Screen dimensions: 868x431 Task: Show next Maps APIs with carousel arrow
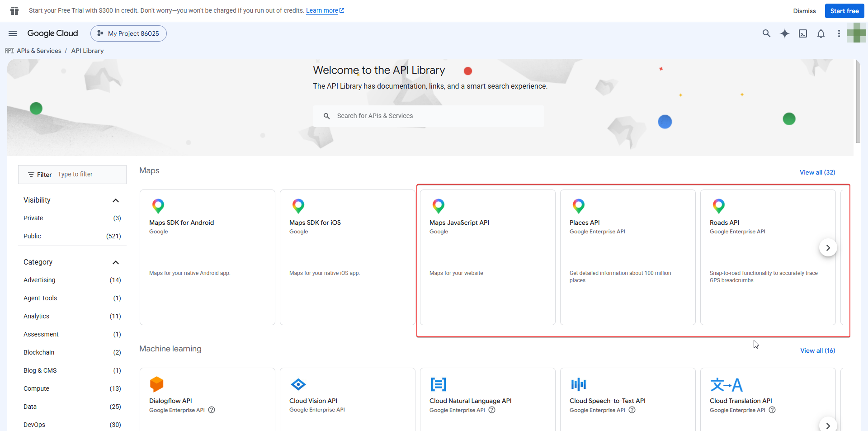pos(828,248)
